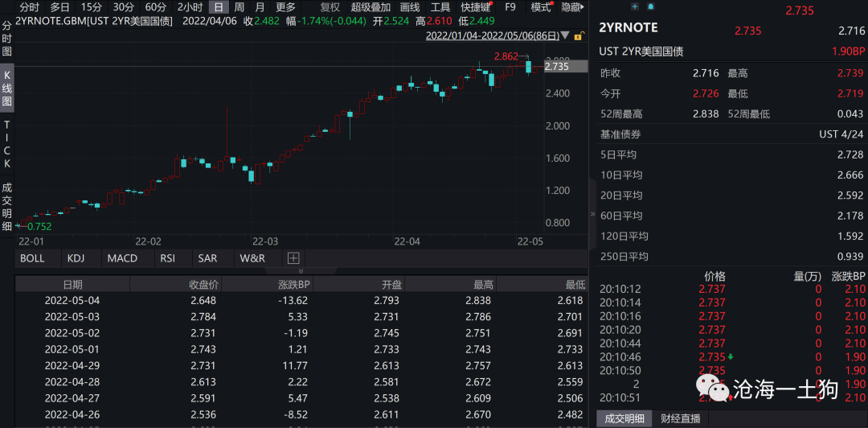Toggle the date range lock icon
The image size is (868, 428).
(x=578, y=36)
